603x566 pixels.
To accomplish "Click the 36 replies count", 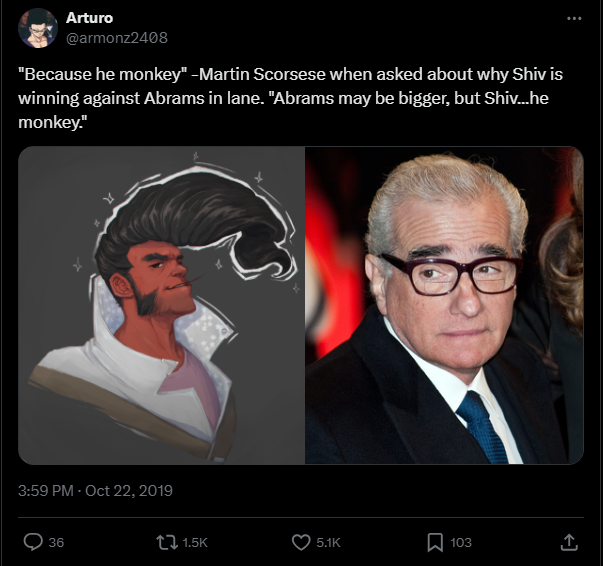I will tap(56, 543).
